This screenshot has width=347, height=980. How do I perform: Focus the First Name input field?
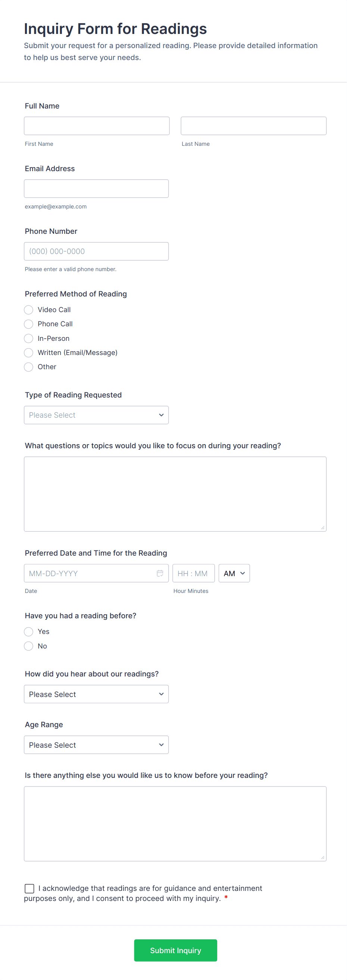[x=97, y=126]
